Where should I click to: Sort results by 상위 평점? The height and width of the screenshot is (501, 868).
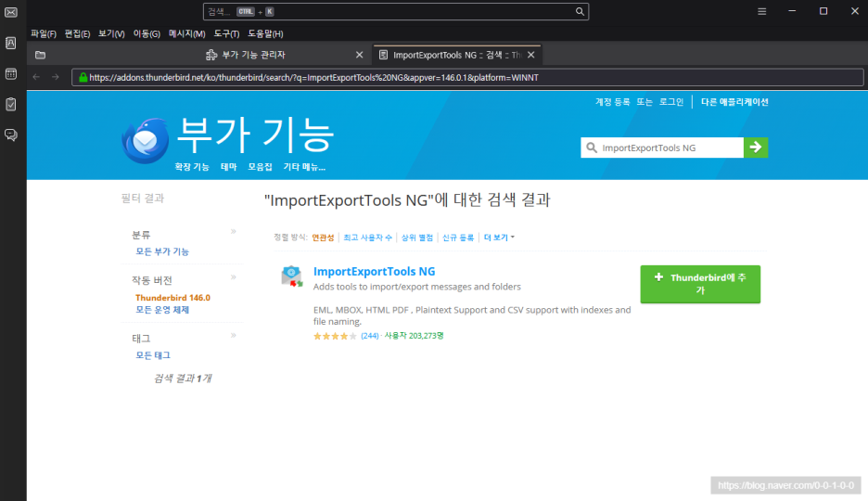point(416,238)
